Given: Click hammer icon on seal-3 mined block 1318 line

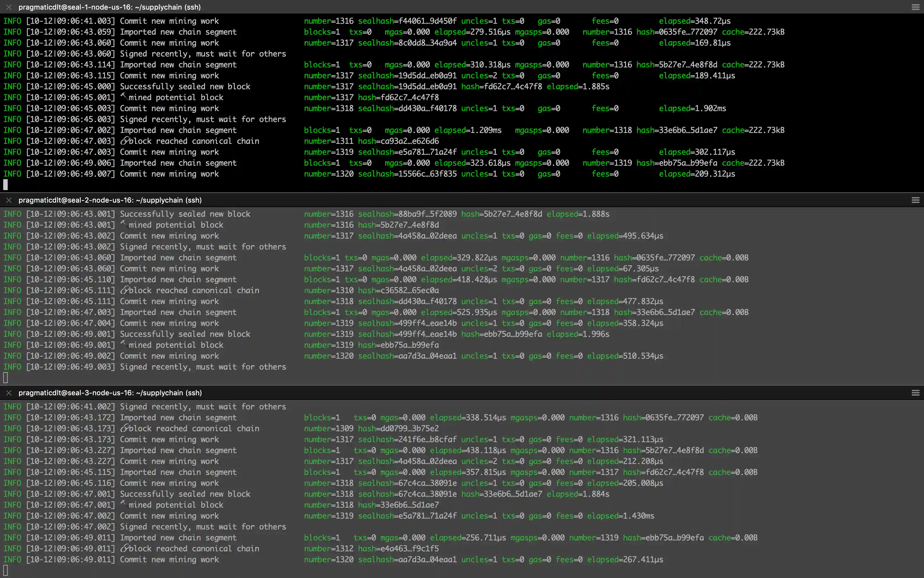Looking at the screenshot, I should [124, 504].
